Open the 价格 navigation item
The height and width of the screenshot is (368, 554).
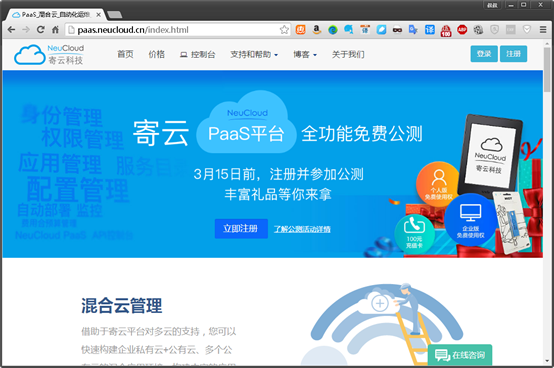pos(157,54)
